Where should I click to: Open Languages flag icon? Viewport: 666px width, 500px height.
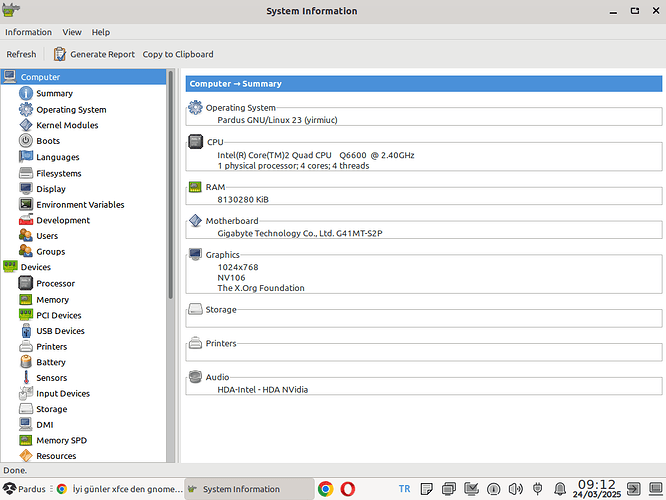coord(26,157)
